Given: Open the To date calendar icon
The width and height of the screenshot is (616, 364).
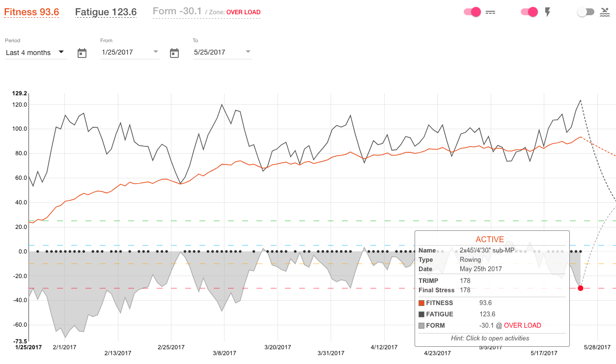Looking at the screenshot, I should 174,53.
